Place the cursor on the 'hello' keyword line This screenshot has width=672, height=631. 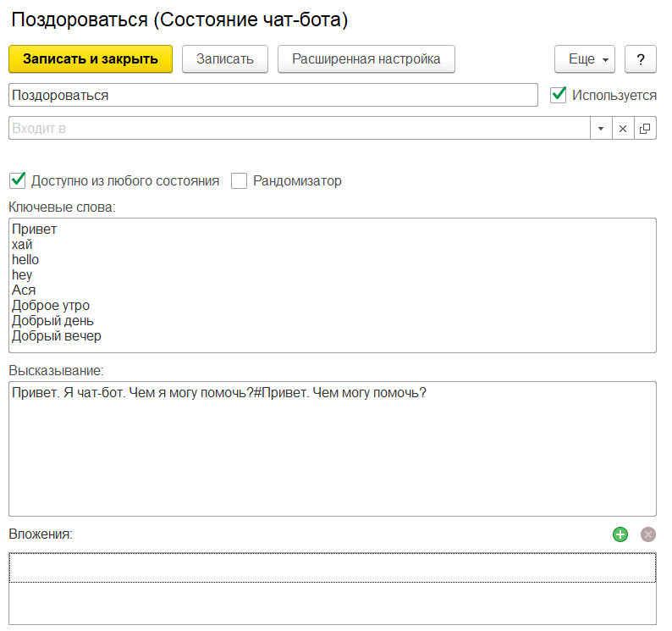[x=25, y=260]
